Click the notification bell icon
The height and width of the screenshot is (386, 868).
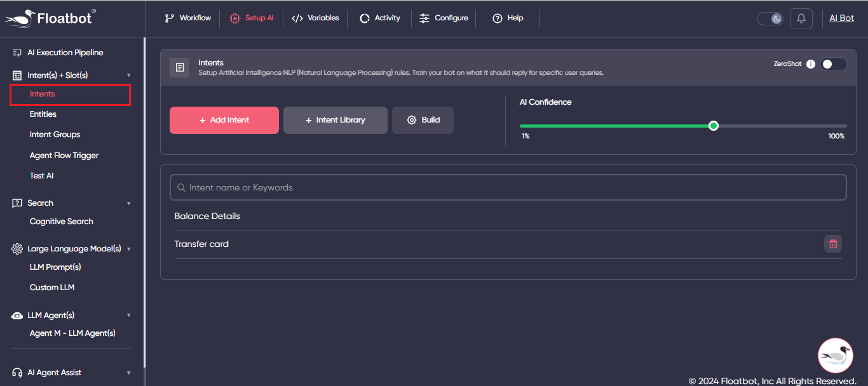[801, 18]
